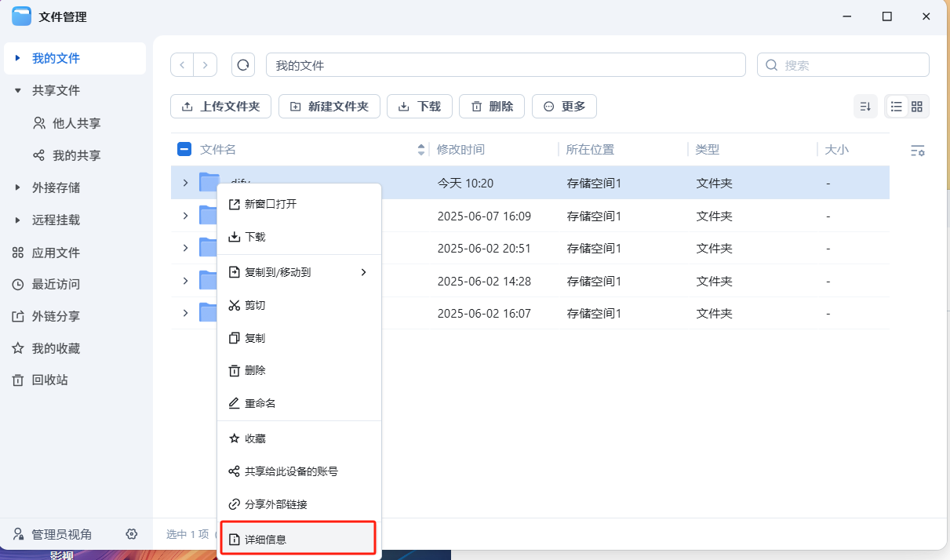The height and width of the screenshot is (560, 950).
Task: Open settings via the gear icon
Action: click(131, 534)
